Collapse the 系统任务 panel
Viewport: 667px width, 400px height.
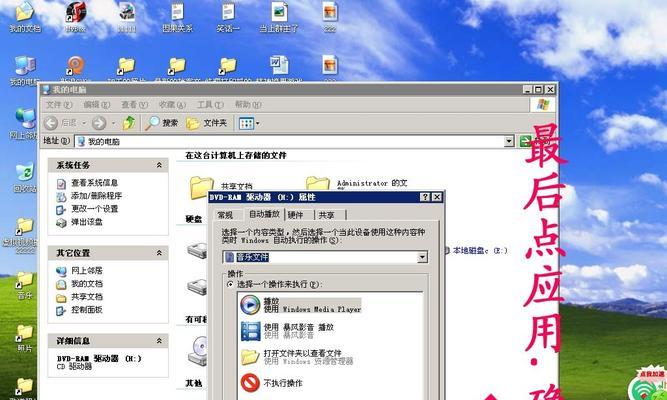click(x=159, y=165)
